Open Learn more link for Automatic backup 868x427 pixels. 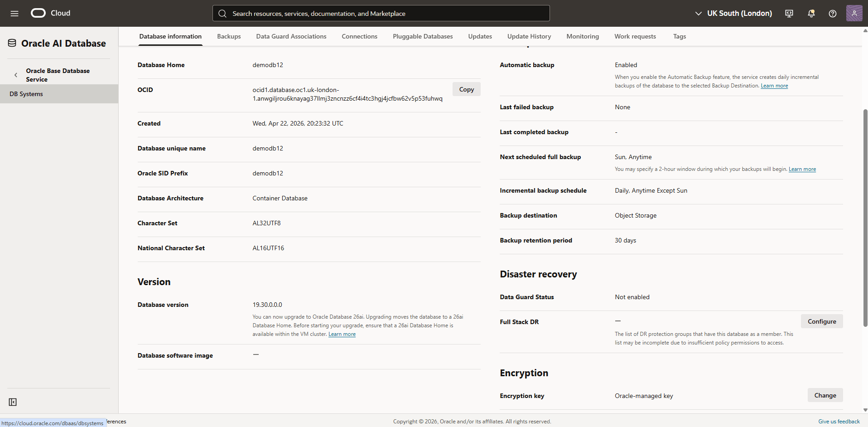coord(774,86)
